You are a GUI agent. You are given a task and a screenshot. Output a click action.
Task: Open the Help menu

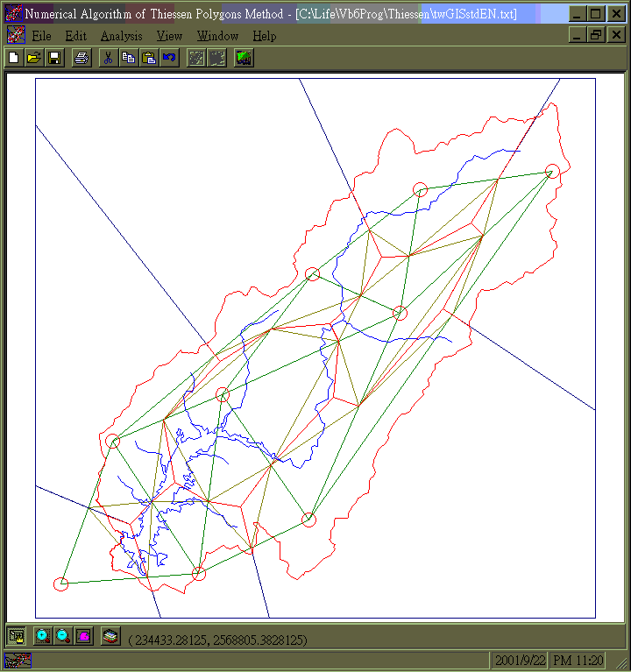point(264,36)
